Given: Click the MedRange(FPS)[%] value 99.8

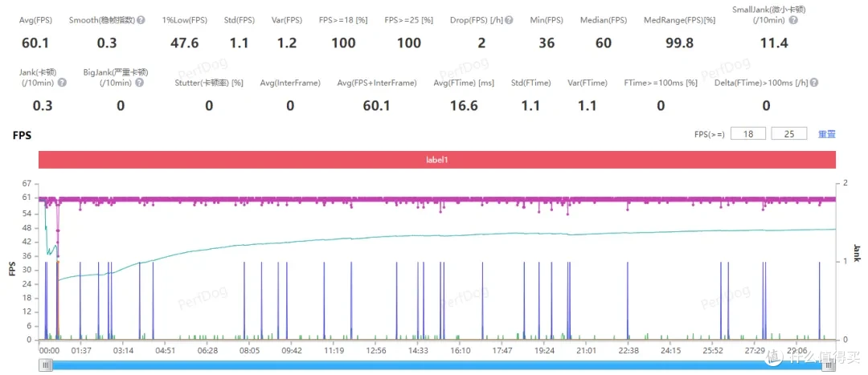Looking at the screenshot, I should [679, 43].
